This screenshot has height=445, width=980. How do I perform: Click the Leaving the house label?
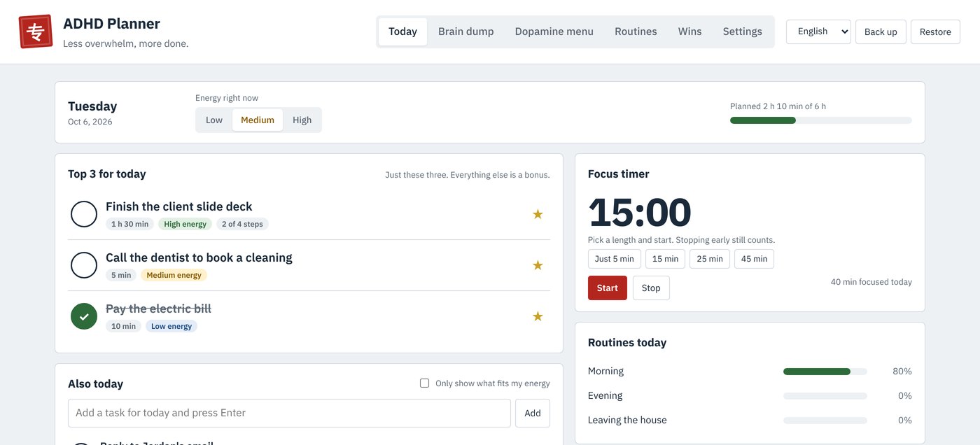click(x=627, y=420)
